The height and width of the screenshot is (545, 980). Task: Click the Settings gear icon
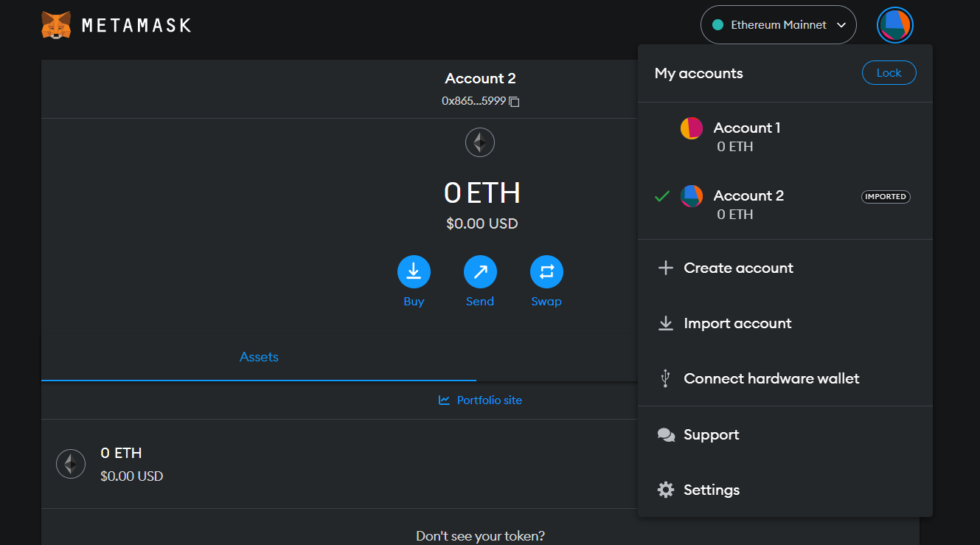click(x=666, y=490)
